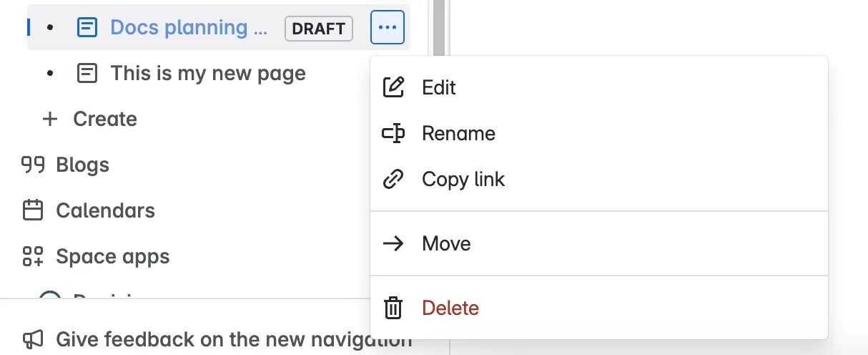Click the chain link Copy icon
Viewport: 868px width, 355px height.
click(394, 179)
